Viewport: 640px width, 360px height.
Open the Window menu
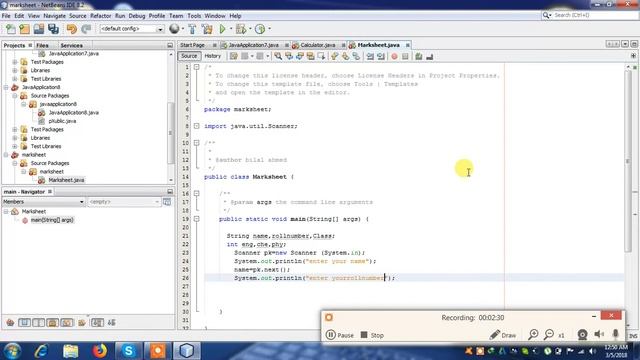pos(215,16)
